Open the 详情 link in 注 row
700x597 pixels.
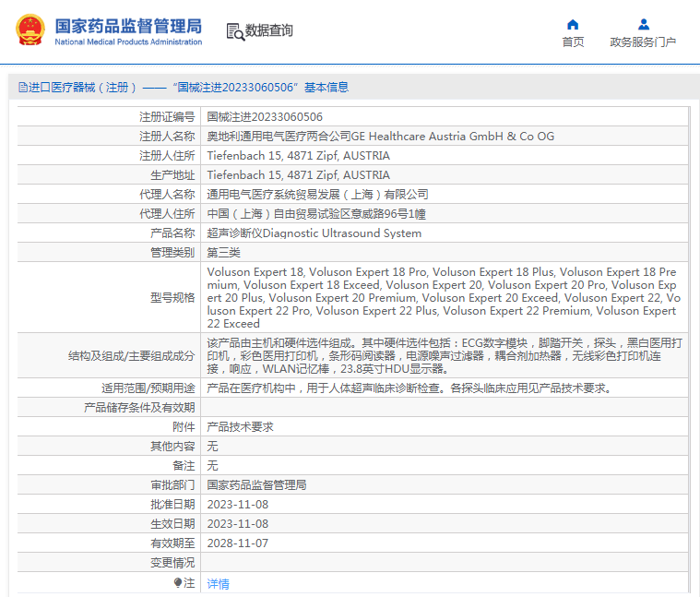pos(219,583)
